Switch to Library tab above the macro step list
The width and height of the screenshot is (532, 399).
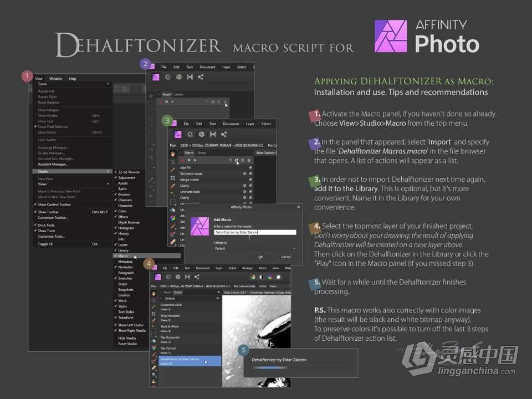[x=202, y=153]
